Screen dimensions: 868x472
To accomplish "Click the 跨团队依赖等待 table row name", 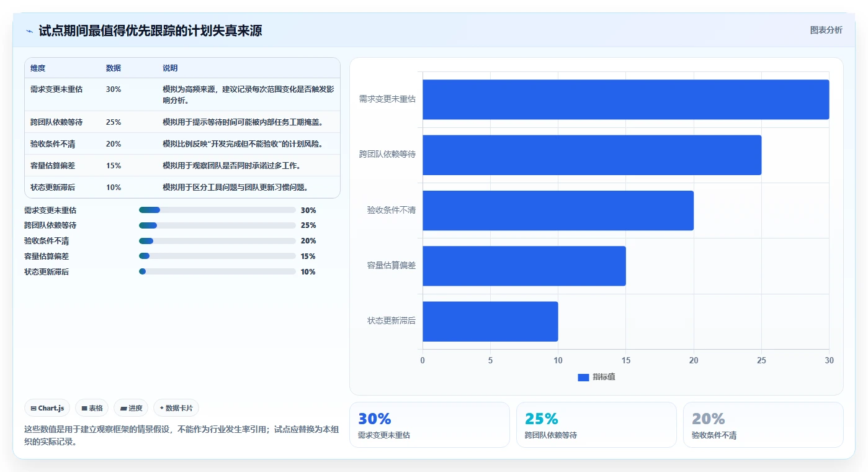I will (x=56, y=122).
